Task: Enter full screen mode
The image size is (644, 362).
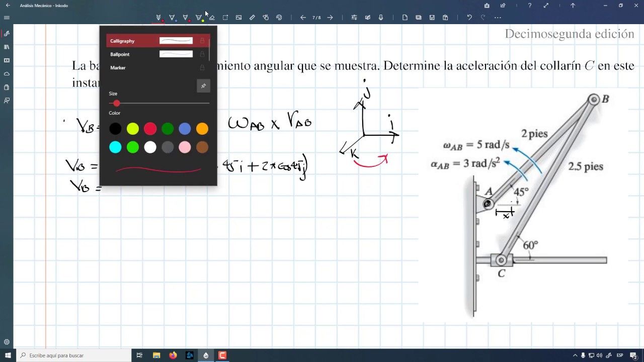Action: [x=546, y=6]
